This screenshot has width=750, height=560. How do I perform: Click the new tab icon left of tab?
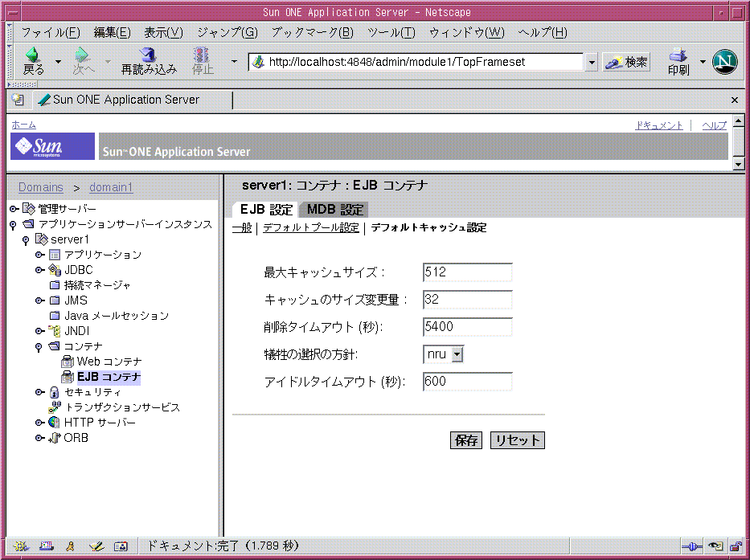(x=18, y=100)
